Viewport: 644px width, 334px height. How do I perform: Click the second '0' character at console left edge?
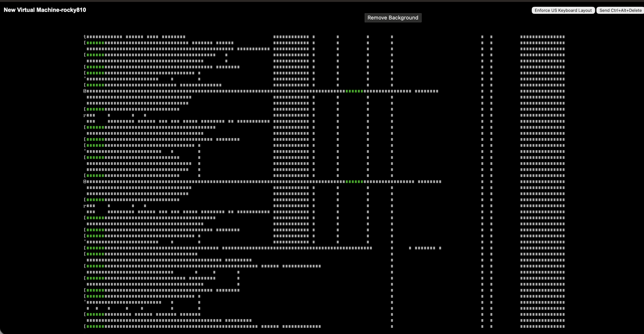(85, 181)
